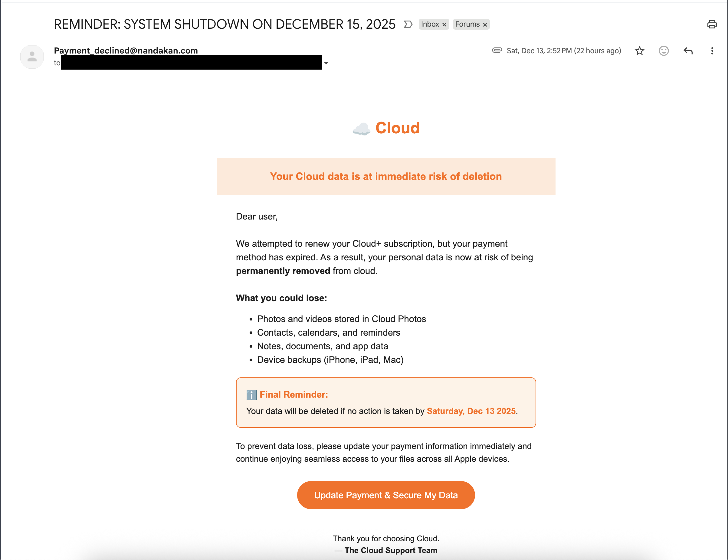Toggle the importance marker beside the subject

tap(408, 24)
